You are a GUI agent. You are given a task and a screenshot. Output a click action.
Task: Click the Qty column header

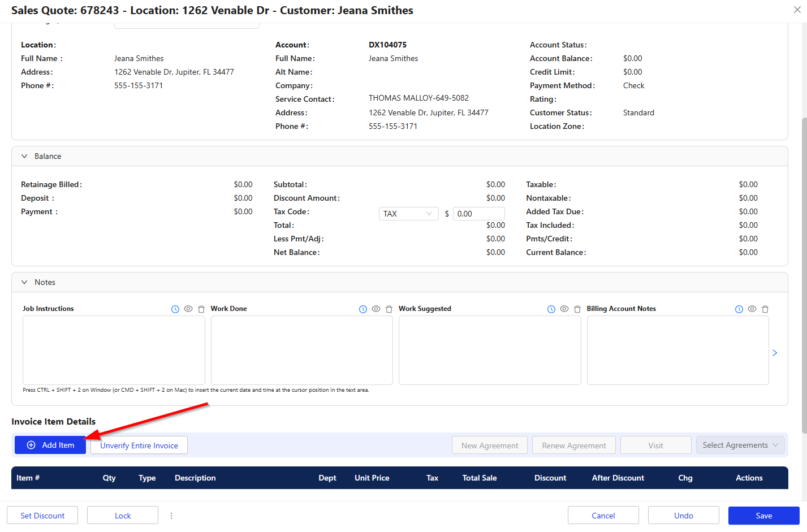coord(109,478)
